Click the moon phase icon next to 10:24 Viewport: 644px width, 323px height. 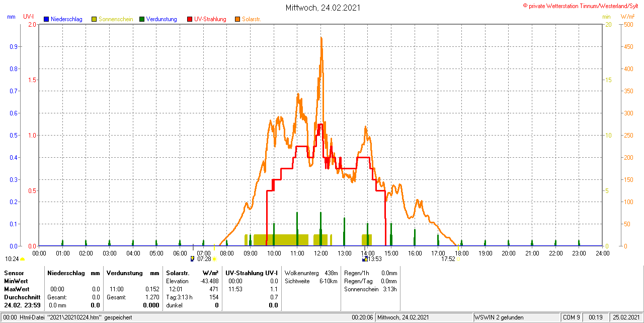[x=22, y=259]
